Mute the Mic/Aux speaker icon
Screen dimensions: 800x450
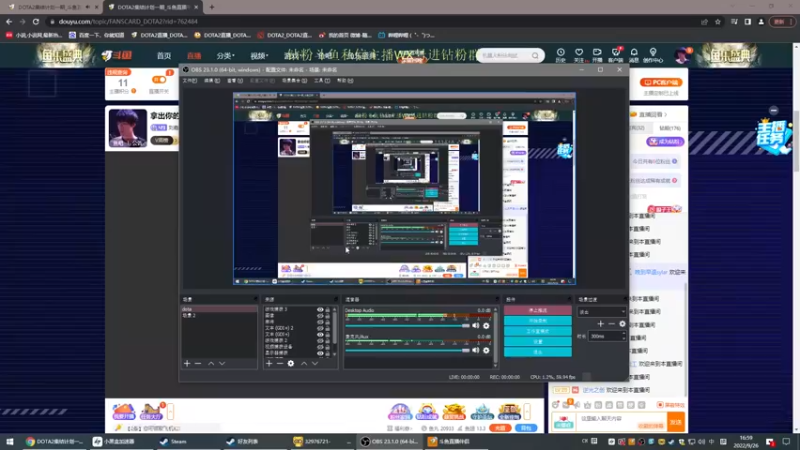[x=476, y=350]
